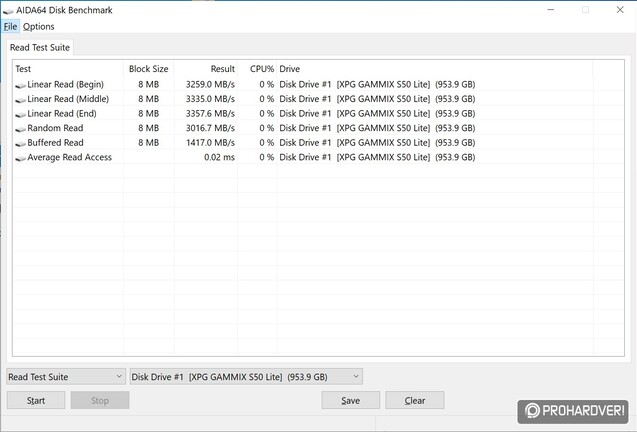
Task: Save the benchmark results
Action: pos(351,400)
